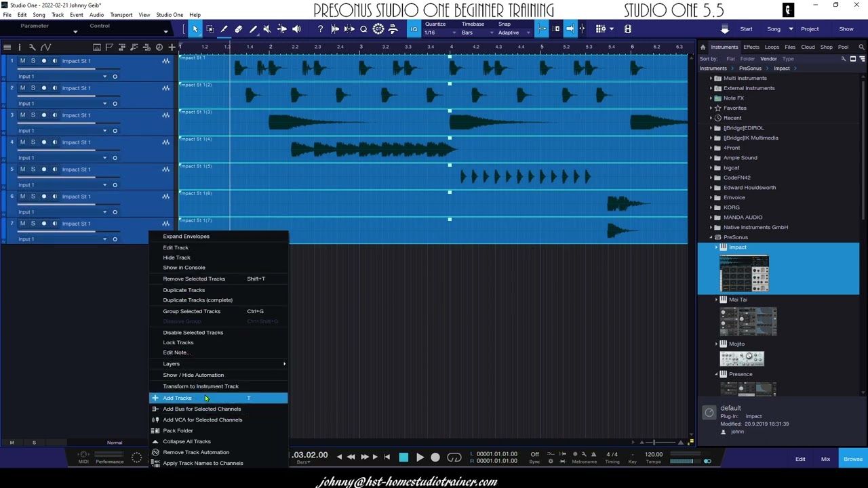
Task: Click the Stop transport button
Action: 403,457
